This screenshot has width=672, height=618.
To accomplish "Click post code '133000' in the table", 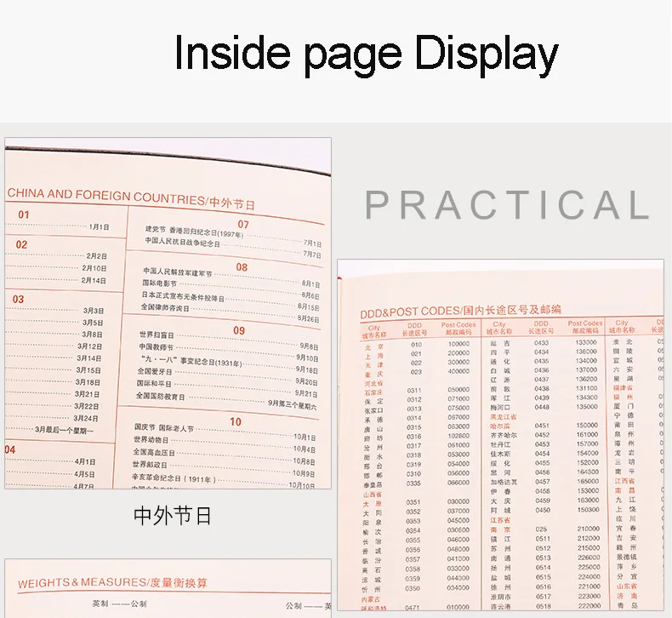I will (x=586, y=342).
